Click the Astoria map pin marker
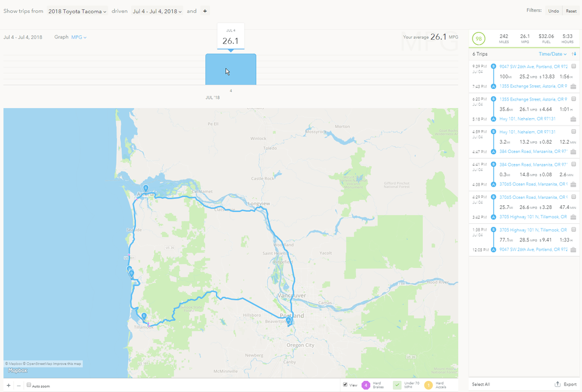Viewport: 582px width, 392px height. click(x=145, y=188)
